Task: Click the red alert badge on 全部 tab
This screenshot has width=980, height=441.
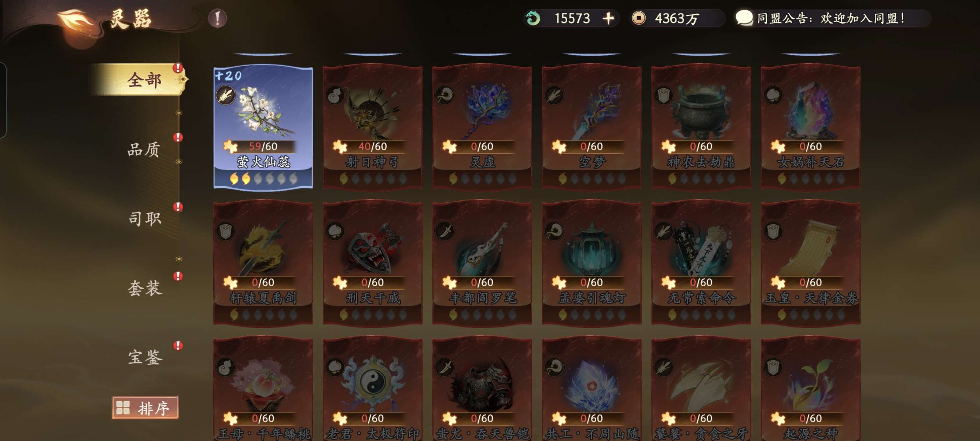Action: pyautogui.click(x=178, y=68)
